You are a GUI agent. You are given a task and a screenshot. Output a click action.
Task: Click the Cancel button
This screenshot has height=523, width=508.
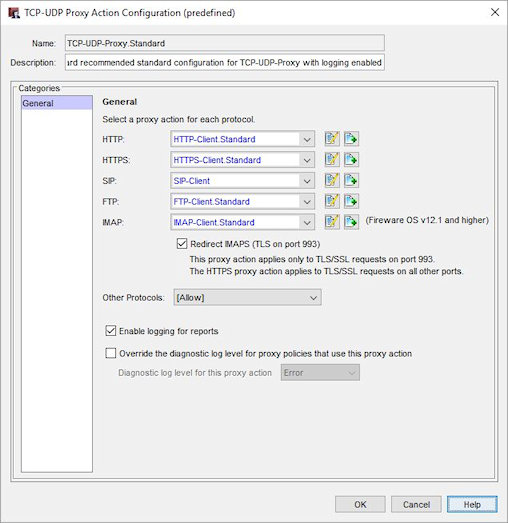coord(416,504)
